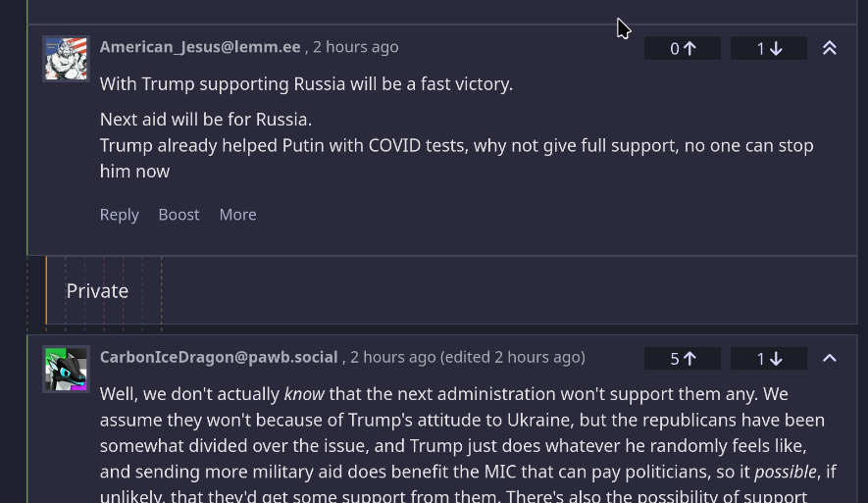Screen dimensions: 868x503
Task: Click the American_Jesus comment's '2 hours ago' timestamp
Action: (x=355, y=47)
